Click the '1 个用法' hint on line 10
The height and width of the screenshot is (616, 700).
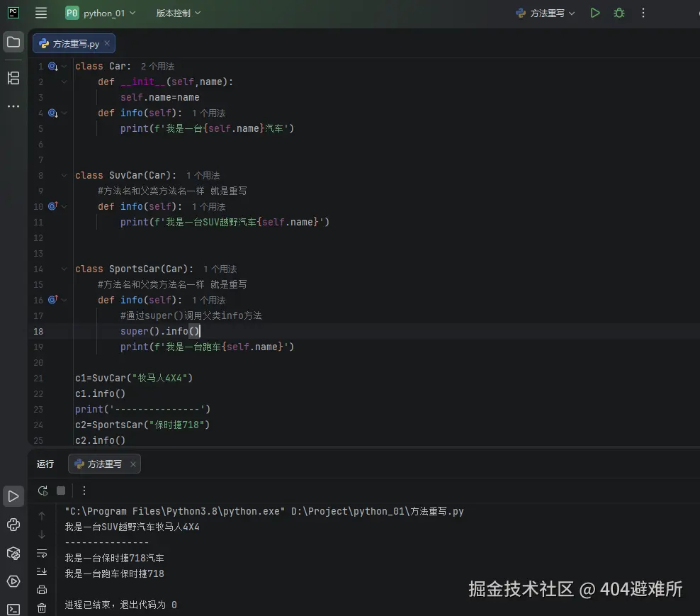coord(208,206)
